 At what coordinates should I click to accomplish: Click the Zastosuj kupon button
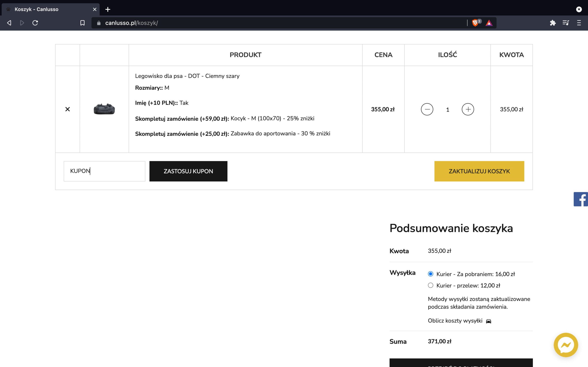tap(188, 171)
